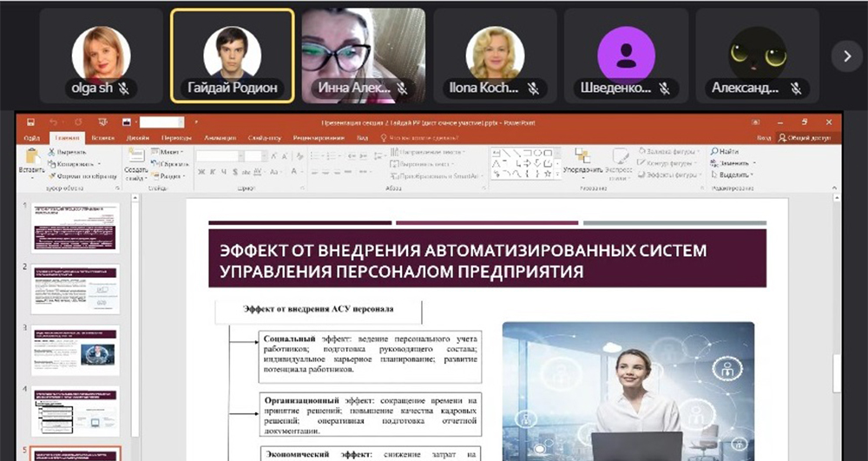The width and height of the screenshot is (868, 461).
Task: Switch to the Рецензирование (Review) tab
Action: click(x=319, y=138)
